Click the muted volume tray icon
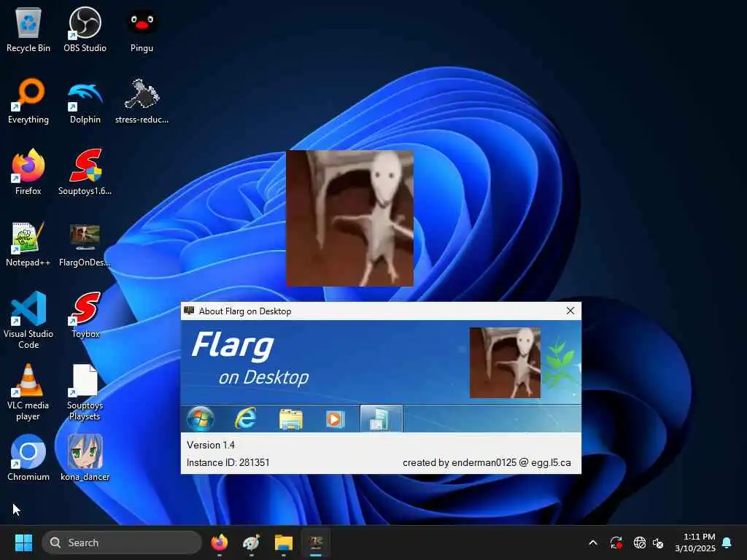747x560 pixels. click(658, 542)
